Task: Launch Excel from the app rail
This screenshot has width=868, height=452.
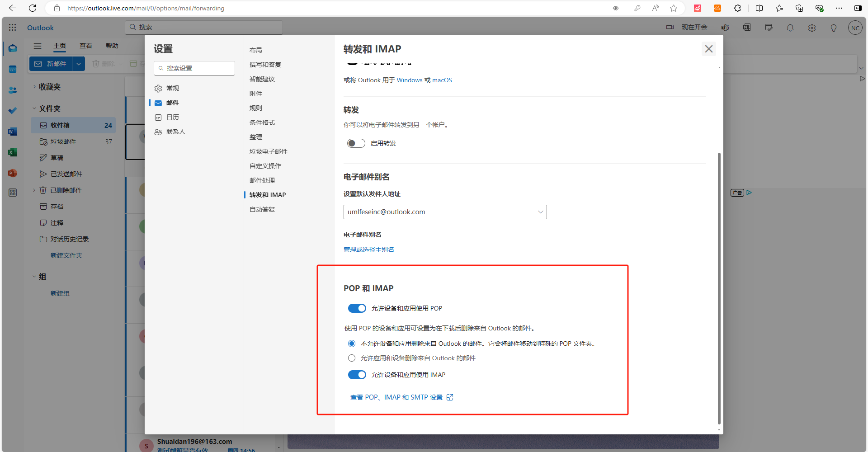Action: tap(13, 152)
